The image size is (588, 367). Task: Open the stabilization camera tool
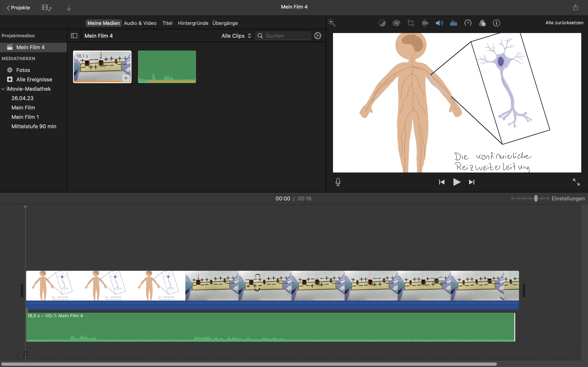point(425,23)
